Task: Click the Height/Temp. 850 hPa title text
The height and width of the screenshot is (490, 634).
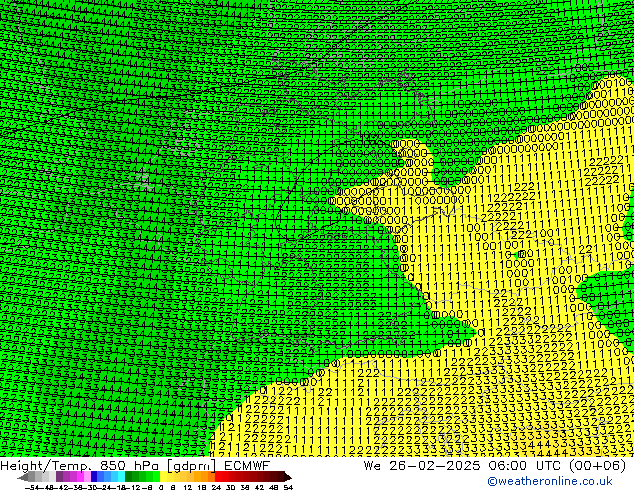Action: click(x=81, y=466)
